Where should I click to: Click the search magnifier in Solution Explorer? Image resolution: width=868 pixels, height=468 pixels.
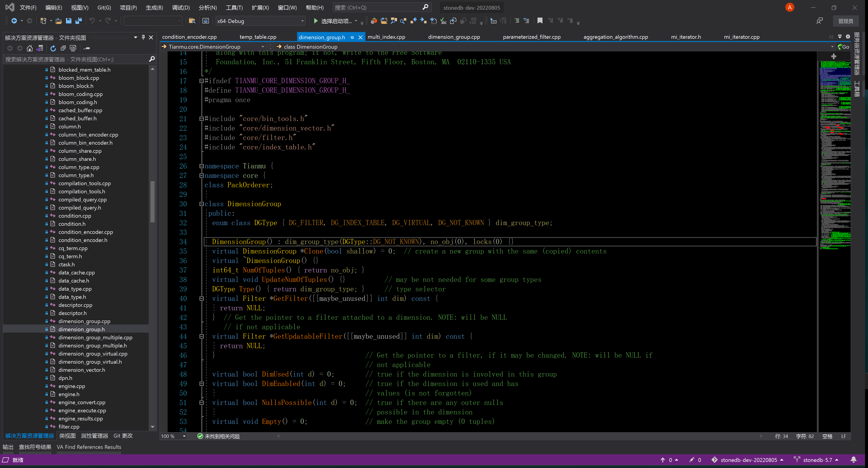pos(152,59)
